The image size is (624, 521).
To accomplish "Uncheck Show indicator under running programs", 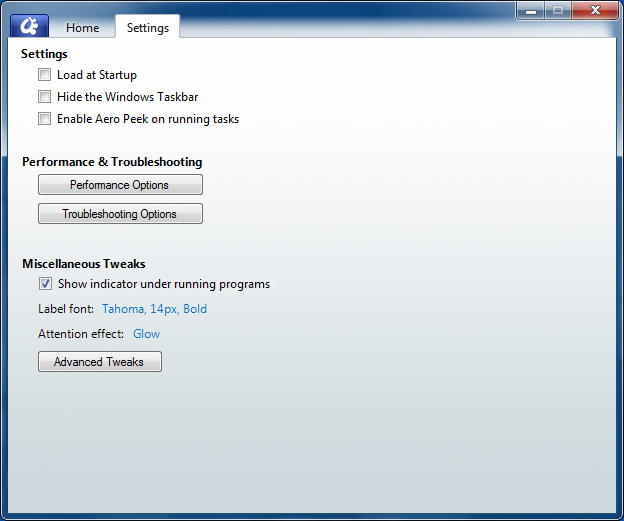I will [x=45, y=283].
